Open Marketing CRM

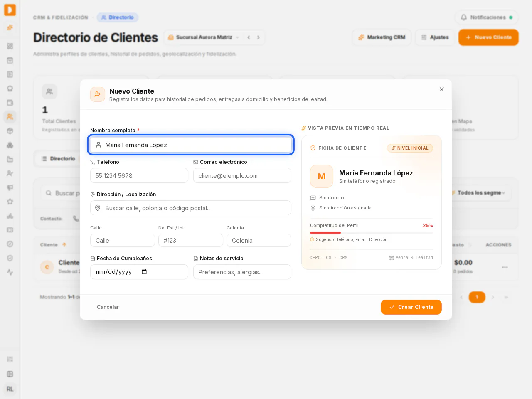click(x=382, y=37)
